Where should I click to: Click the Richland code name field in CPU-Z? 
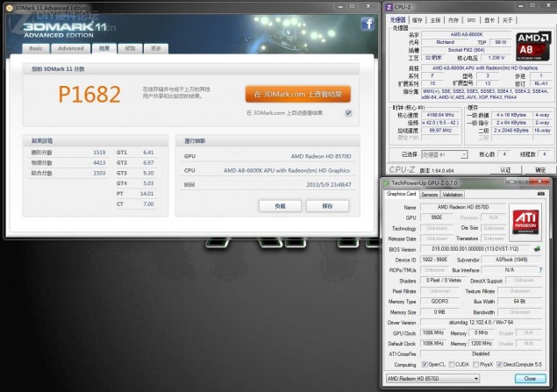tap(445, 42)
